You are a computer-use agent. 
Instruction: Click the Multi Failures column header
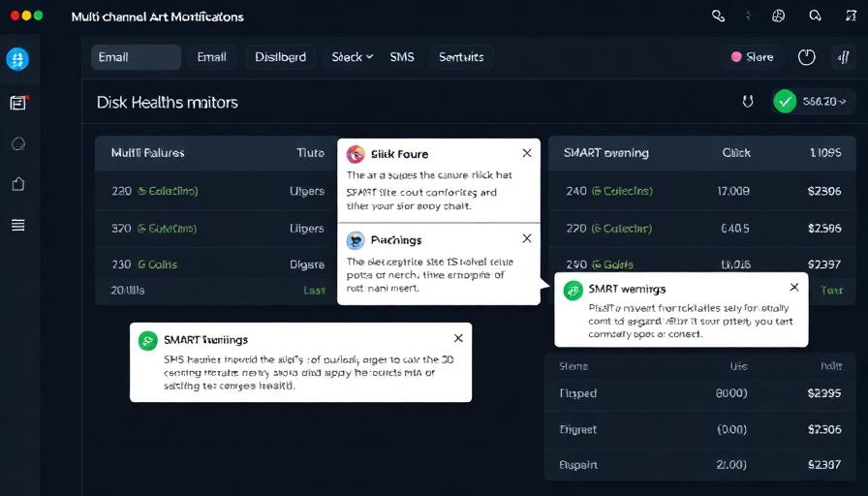click(148, 153)
